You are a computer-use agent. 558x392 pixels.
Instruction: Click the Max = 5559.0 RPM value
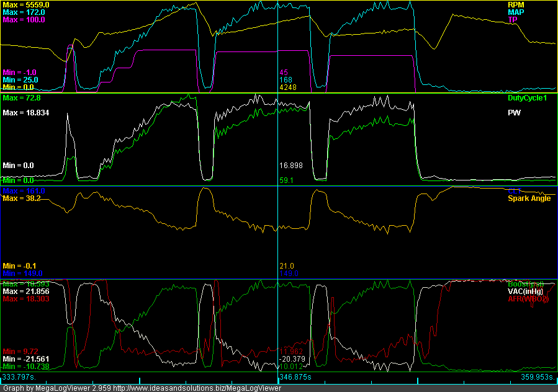click(26, 4)
